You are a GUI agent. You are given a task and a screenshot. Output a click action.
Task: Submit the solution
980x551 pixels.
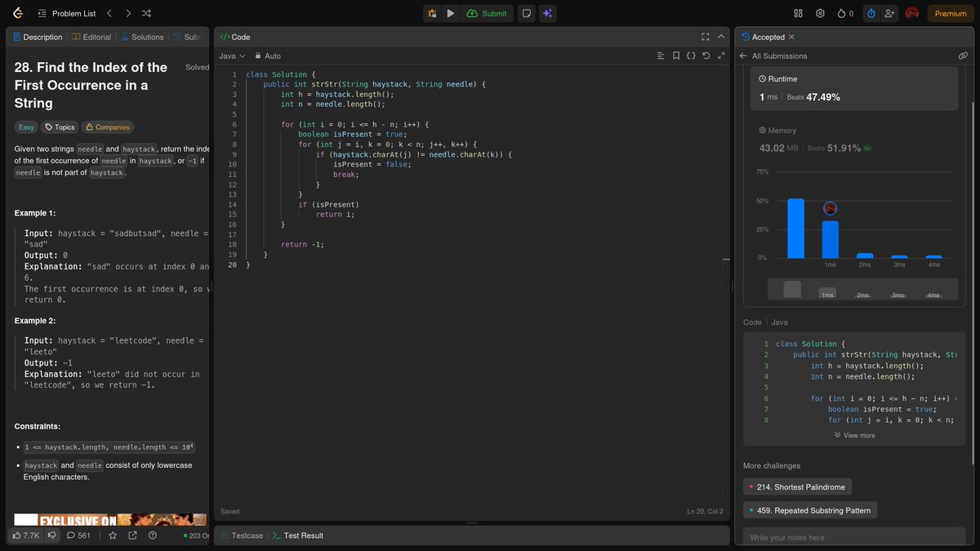tap(488, 13)
